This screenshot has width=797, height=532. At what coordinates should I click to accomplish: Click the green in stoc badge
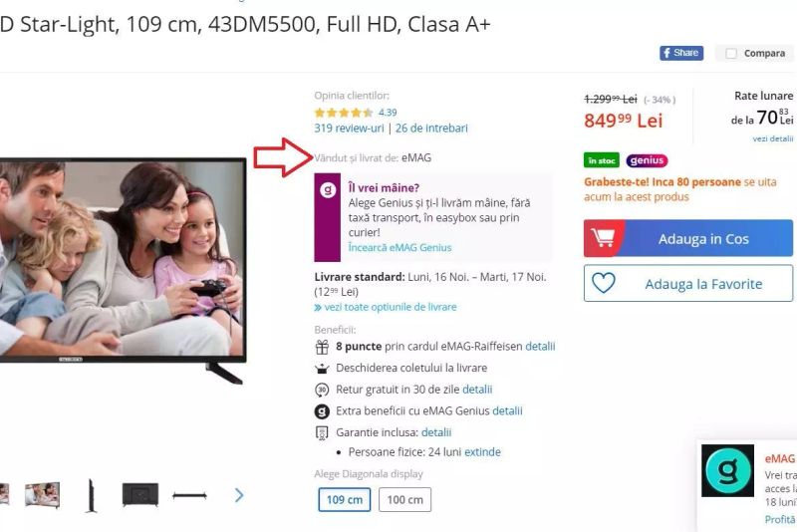pyautogui.click(x=602, y=160)
